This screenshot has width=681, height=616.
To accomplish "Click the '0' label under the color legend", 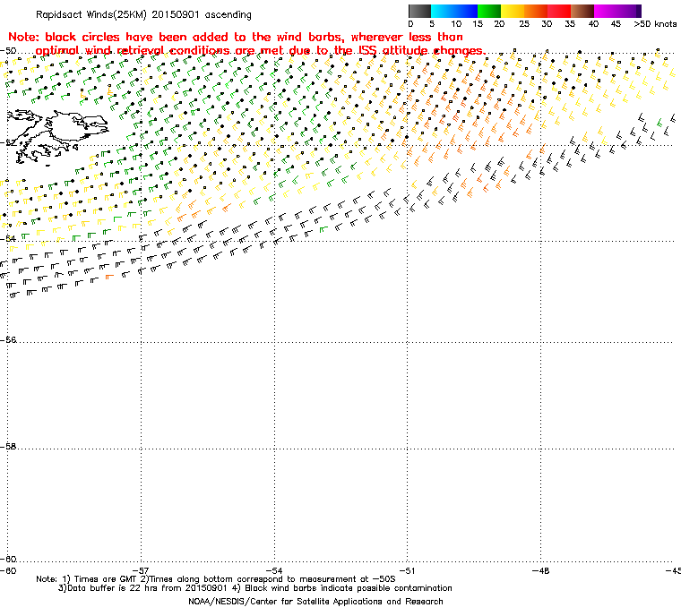I will click(x=411, y=24).
